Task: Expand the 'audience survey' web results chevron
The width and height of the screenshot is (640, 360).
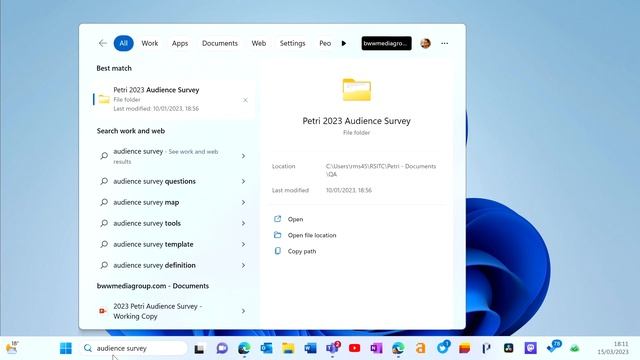Action: pyautogui.click(x=243, y=156)
